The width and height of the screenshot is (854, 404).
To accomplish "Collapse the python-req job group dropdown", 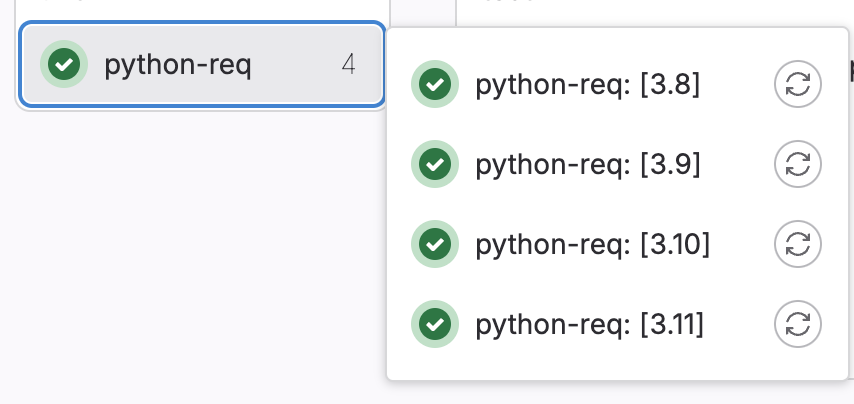I will [202, 64].
